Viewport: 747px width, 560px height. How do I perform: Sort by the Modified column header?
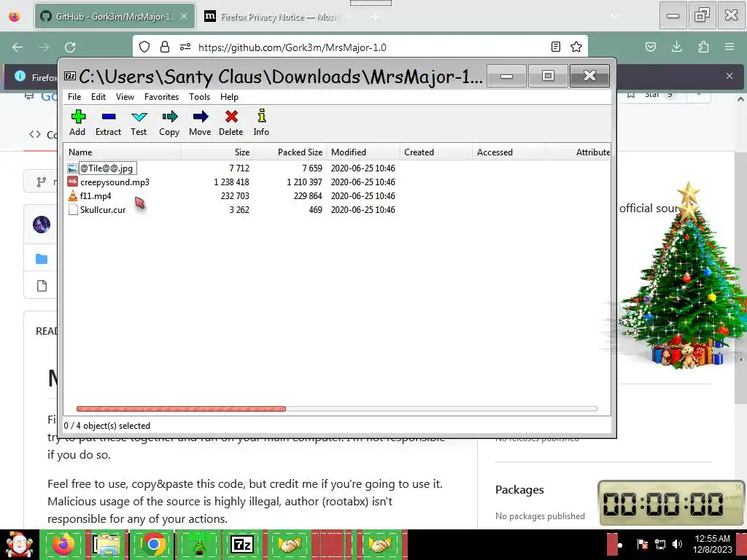(363, 152)
